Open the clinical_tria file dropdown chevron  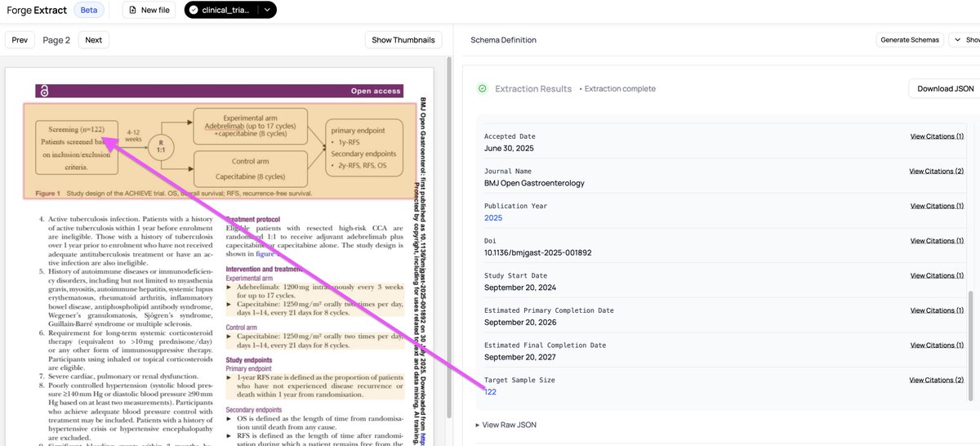[267, 10]
